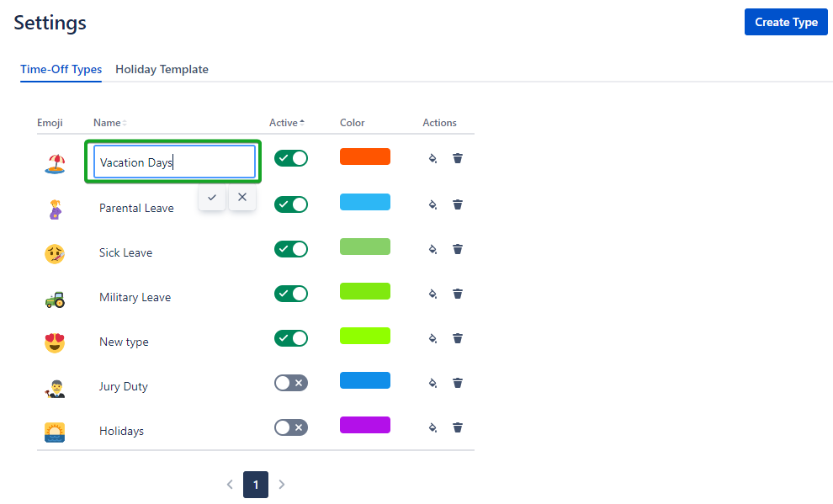Viewport: 833px width, 504px height.
Task: Sort the table by the Name column
Action: (109, 123)
